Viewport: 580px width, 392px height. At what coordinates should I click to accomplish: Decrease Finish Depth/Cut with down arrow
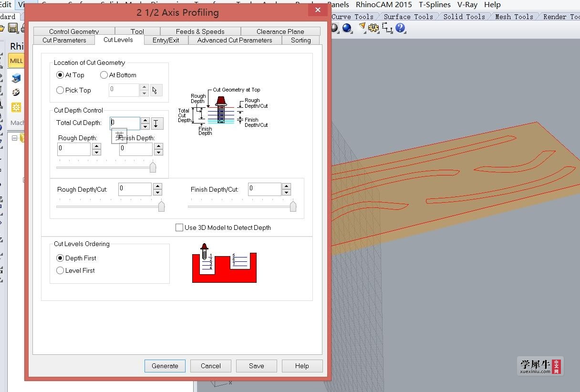[x=286, y=193]
